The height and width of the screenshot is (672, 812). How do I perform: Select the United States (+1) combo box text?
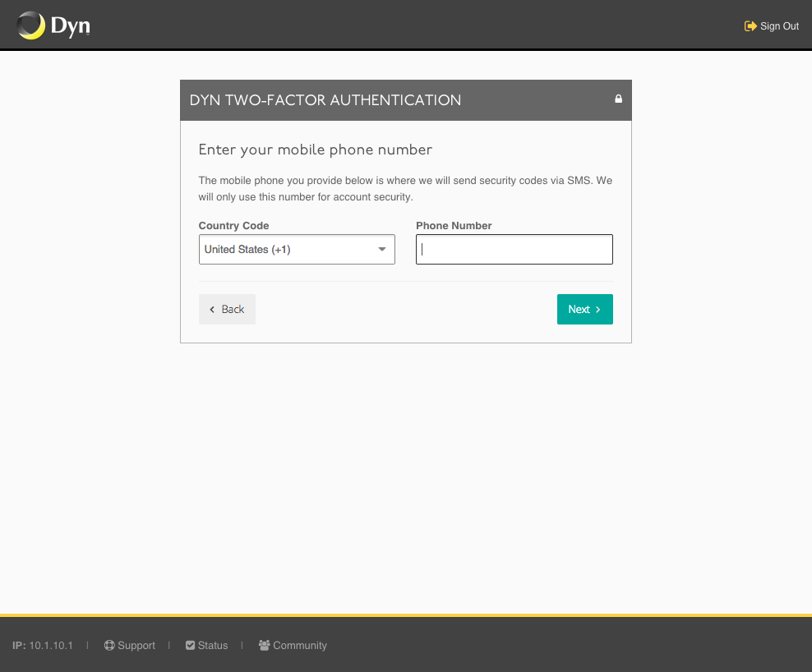[x=247, y=250]
